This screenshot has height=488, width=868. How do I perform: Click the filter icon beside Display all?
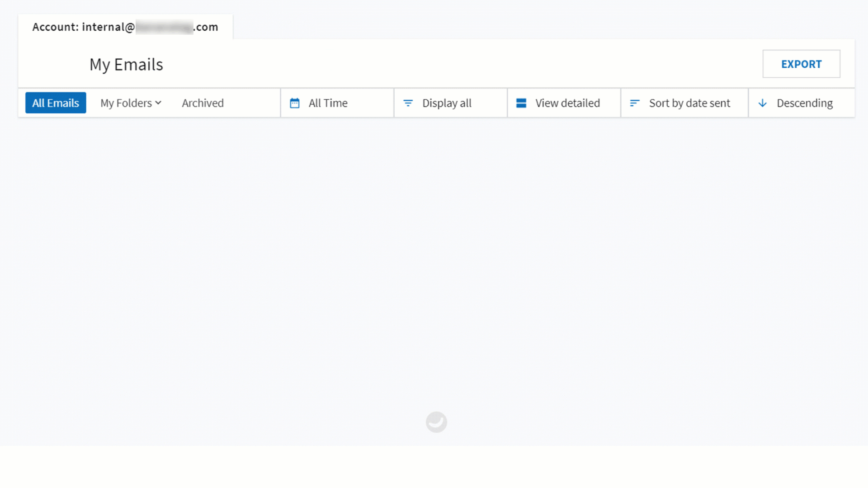coord(408,103)
